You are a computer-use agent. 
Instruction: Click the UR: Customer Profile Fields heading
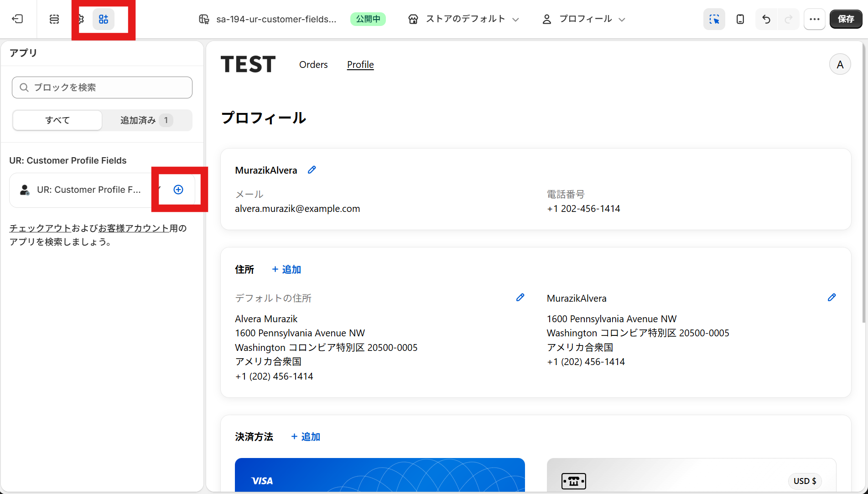[68, 160]
